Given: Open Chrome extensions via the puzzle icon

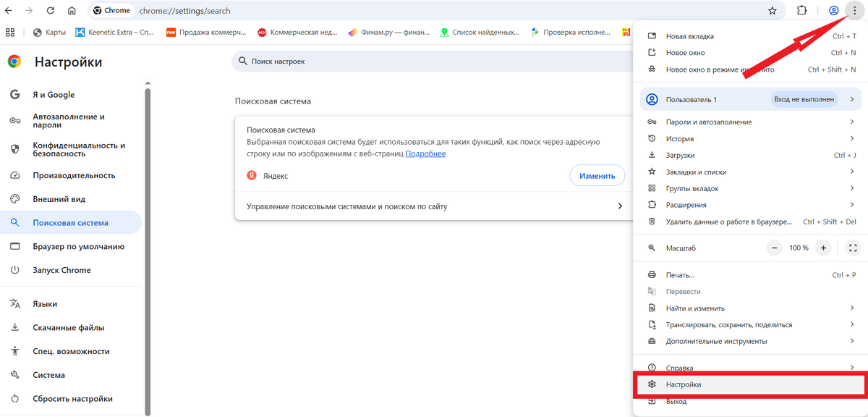Looking at the screenshot, I should pos(803,10).
